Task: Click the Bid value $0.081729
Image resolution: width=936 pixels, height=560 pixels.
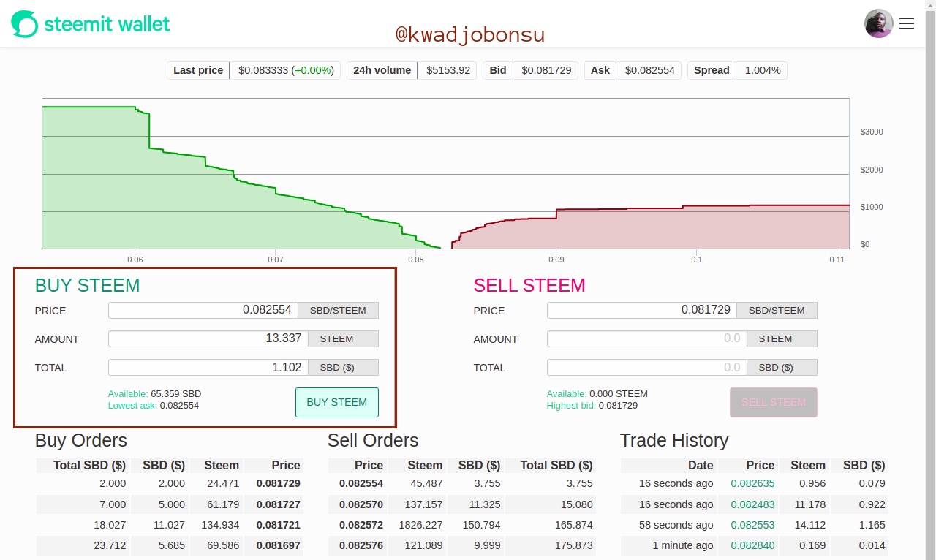Action: coord(546,70)
